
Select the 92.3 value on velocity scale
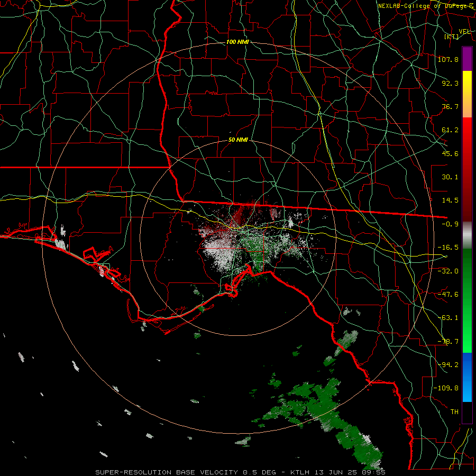click(450, 83)
